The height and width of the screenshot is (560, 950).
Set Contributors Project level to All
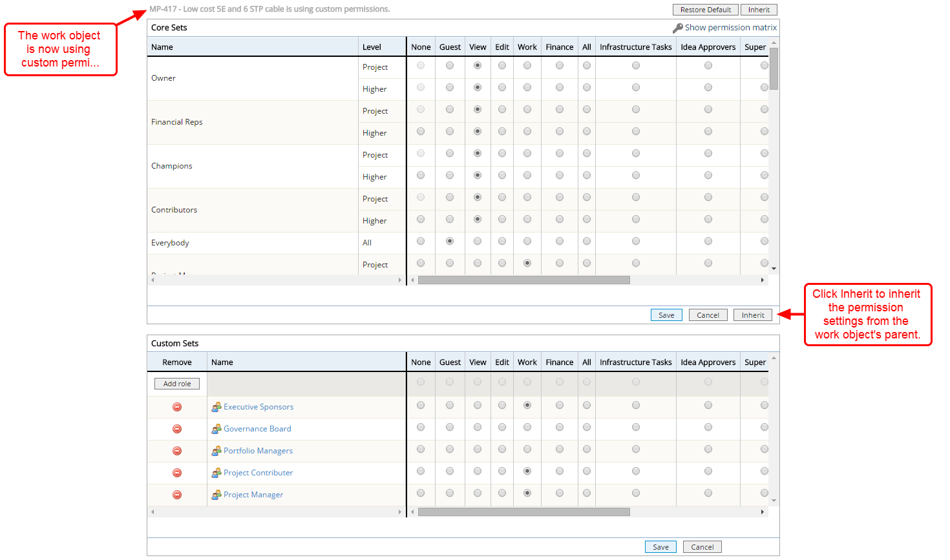coord(587,197)
